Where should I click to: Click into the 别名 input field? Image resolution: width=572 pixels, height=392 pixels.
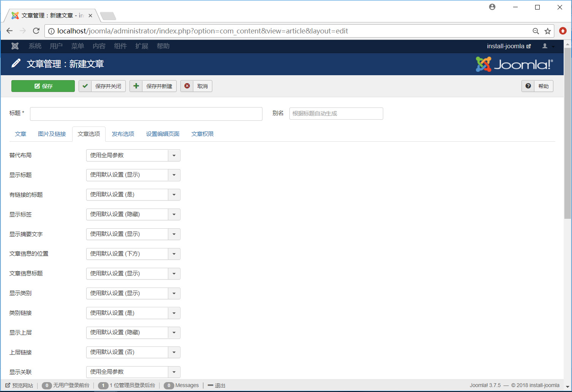point(336,114)
